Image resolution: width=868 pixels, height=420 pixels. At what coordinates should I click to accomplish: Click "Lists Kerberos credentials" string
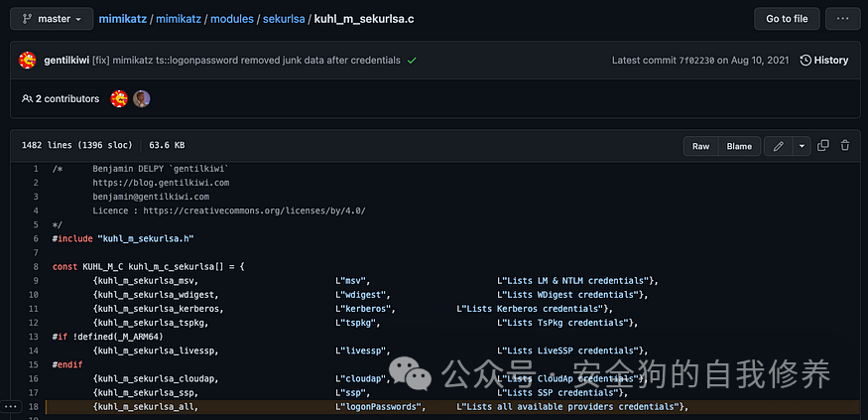tap(531, 308)
